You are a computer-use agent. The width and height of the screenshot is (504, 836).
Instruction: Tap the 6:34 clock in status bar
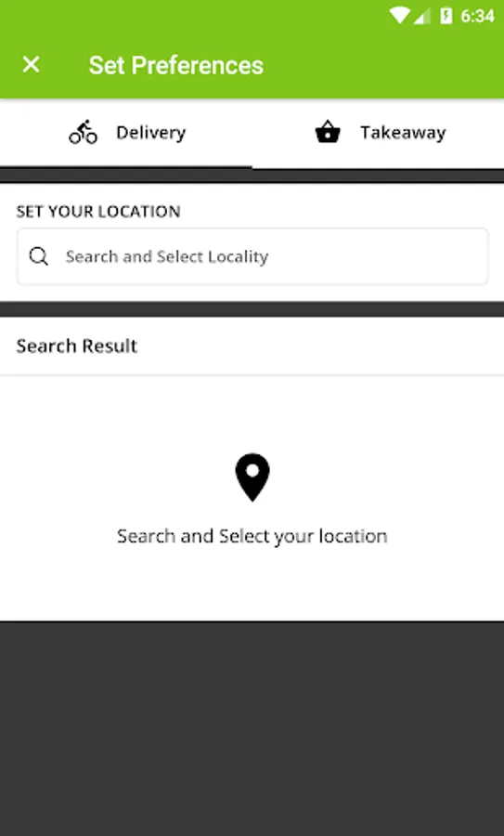click(477, 16)
